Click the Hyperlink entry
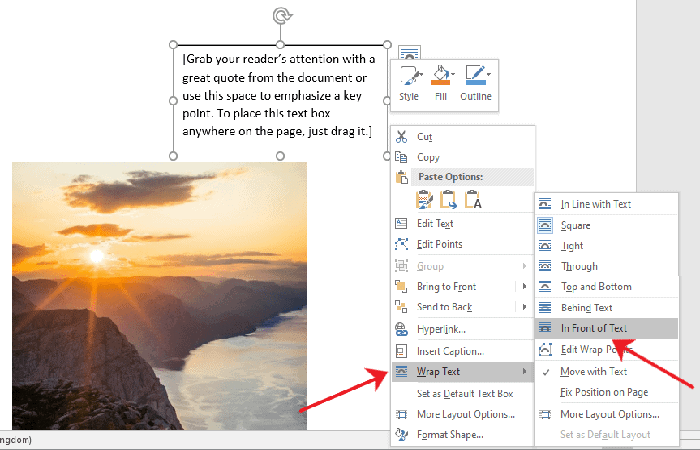Viewport: 700px width, 450px height. click(x=441, y=329)
